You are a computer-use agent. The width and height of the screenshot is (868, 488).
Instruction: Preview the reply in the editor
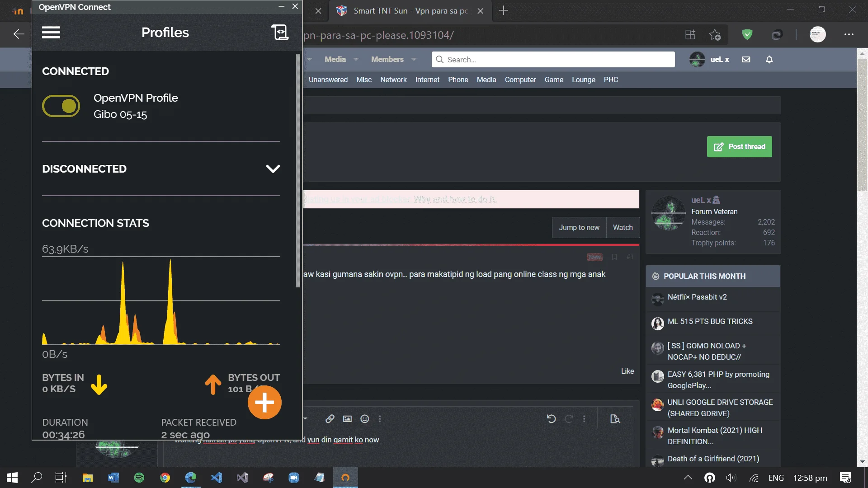click(x=615, y=419)
